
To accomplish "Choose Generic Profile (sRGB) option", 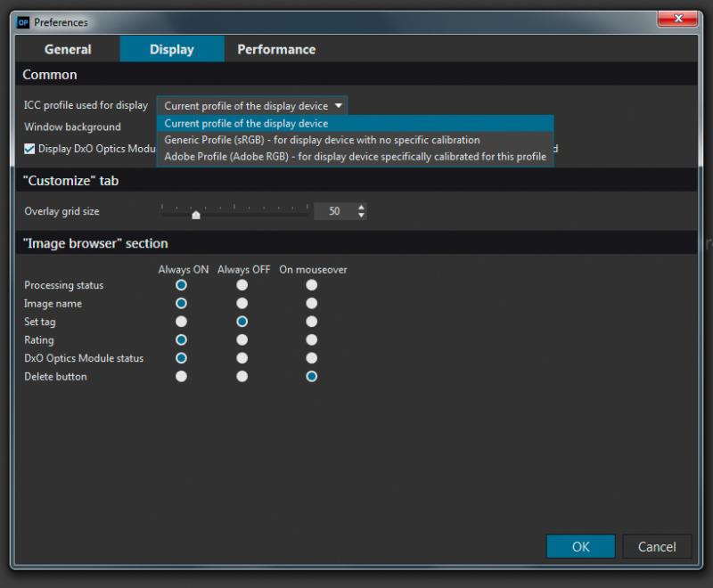I will pyautogui.click(x=355, y=140).
